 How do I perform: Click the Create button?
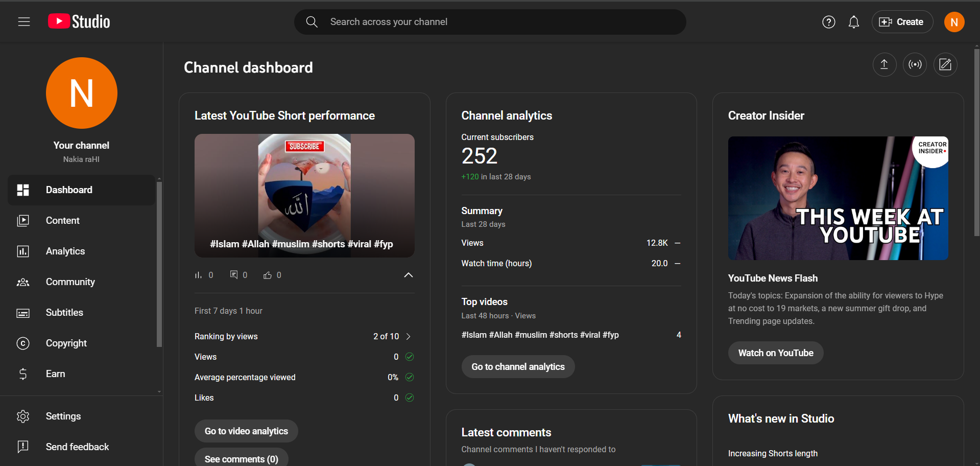[x=902, y=22]
